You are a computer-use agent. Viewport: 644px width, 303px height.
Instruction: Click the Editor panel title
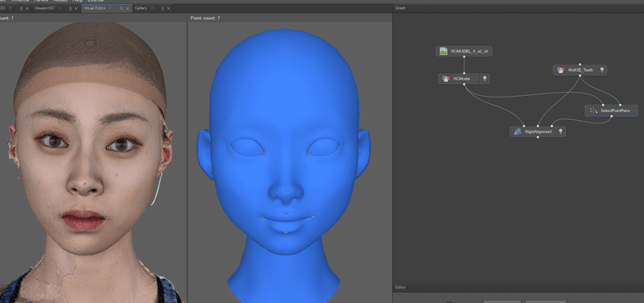point(400,288)
